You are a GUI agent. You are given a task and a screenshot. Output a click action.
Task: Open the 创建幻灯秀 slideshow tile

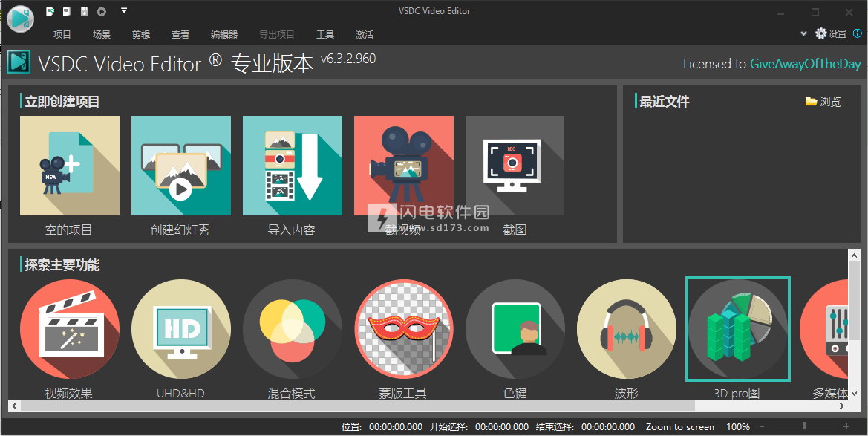coord(181,166)
